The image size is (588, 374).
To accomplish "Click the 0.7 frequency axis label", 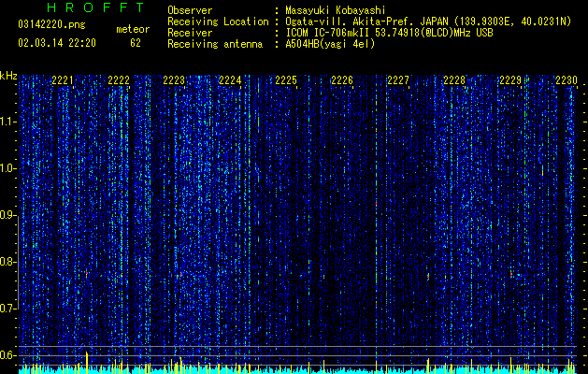I will coord(7,309).
